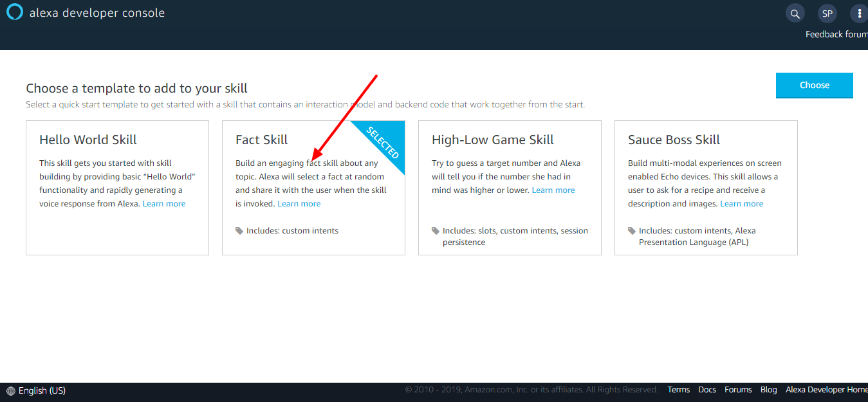
Task: Open Feedback forum link
Action: tap(836, 34)
